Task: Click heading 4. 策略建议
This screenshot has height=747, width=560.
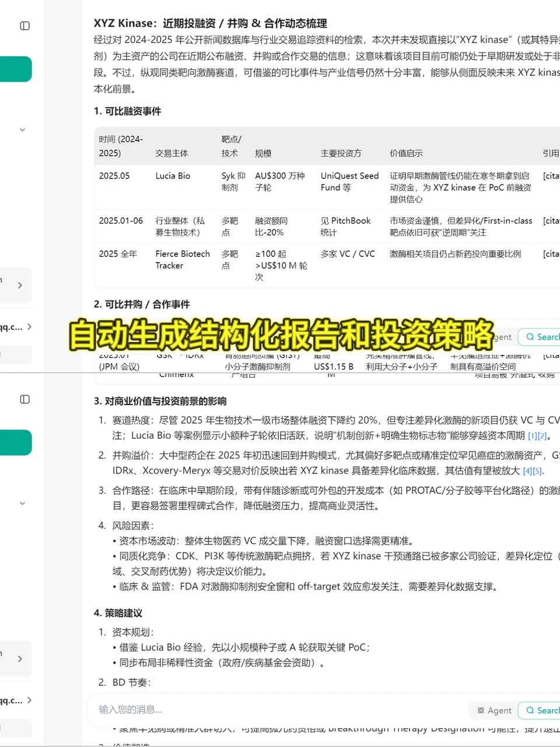Action: click(118, 613)
